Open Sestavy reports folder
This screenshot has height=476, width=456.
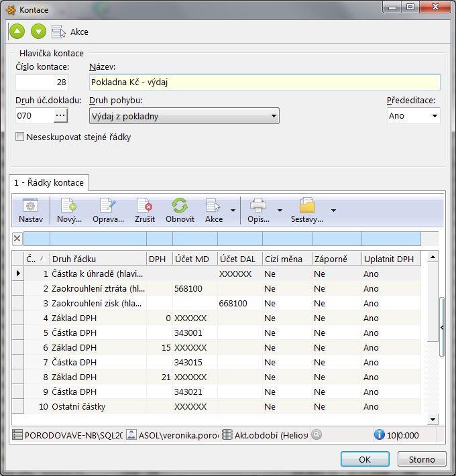307,211
